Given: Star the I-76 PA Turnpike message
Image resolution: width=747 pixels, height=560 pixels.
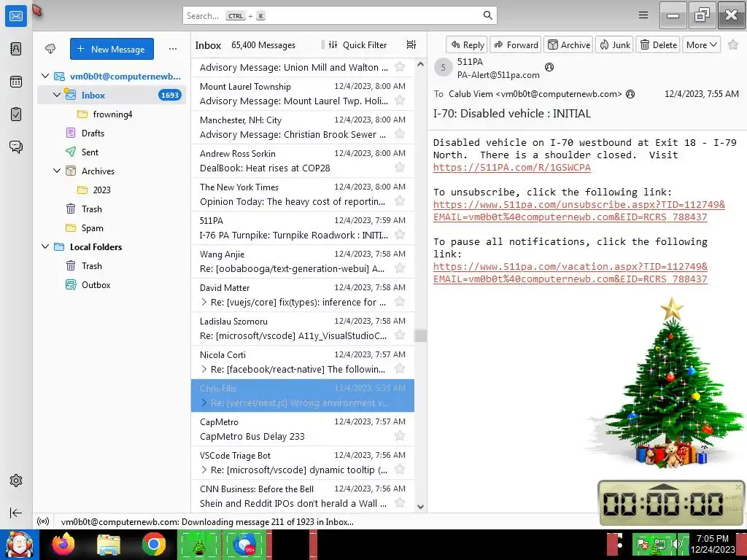Looking at the screenshot, I should pyautogui.click(x=400, y=235).
